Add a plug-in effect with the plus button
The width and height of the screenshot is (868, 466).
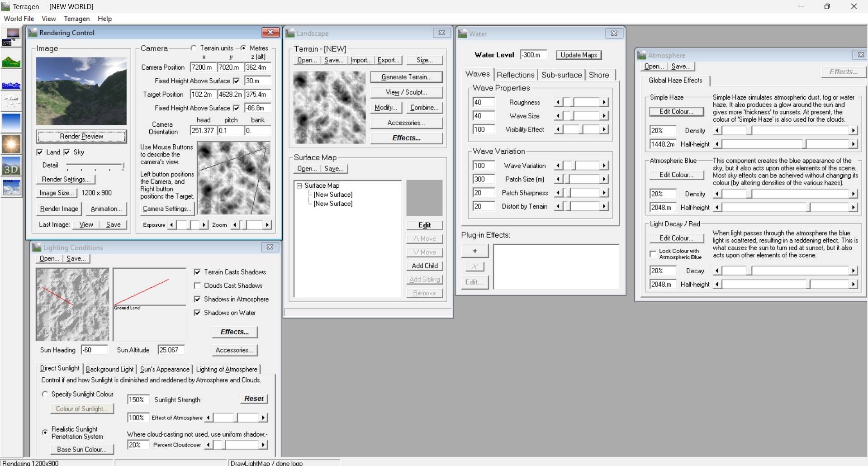tap(475, 251)
